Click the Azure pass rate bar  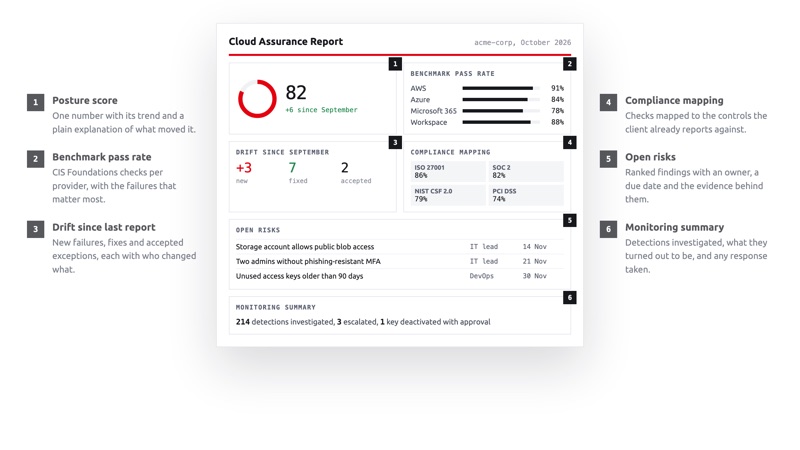[x=501, y=99]
